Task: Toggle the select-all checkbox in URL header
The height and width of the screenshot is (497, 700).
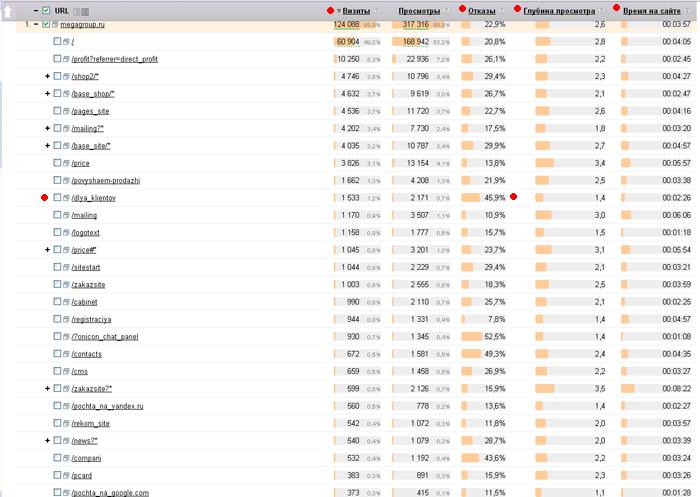Action: coord(46,10)
